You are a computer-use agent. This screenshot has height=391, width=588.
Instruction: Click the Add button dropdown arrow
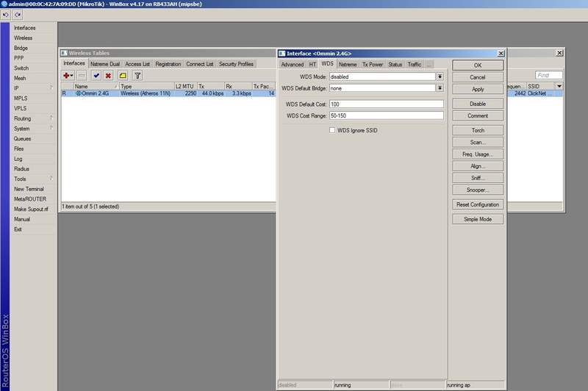[72, 76]
